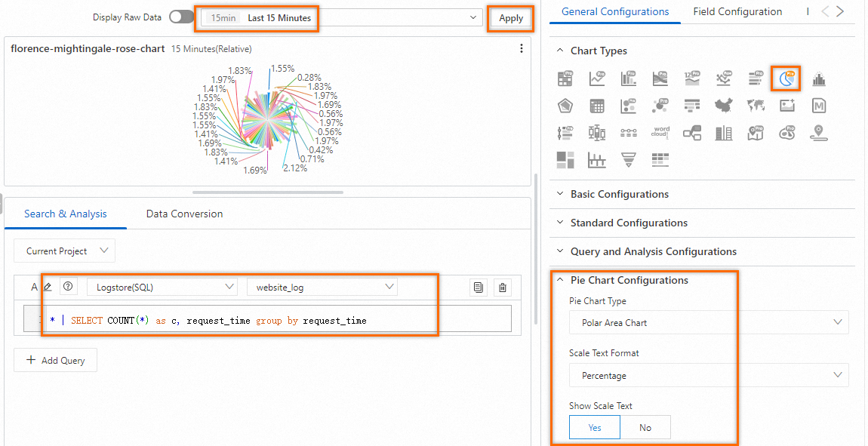Open the Scale Text Format dropdown
This screenshot has height=446, width=868.
[709, 375]
